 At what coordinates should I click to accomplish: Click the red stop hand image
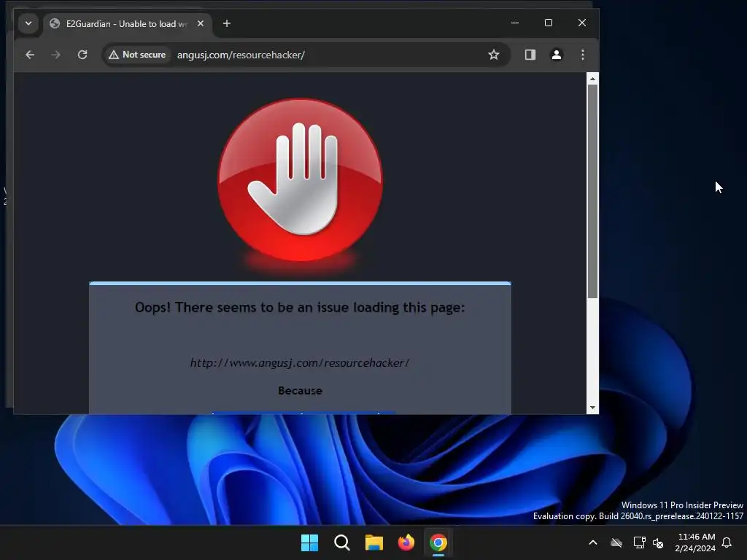click(x=300, y=180)
